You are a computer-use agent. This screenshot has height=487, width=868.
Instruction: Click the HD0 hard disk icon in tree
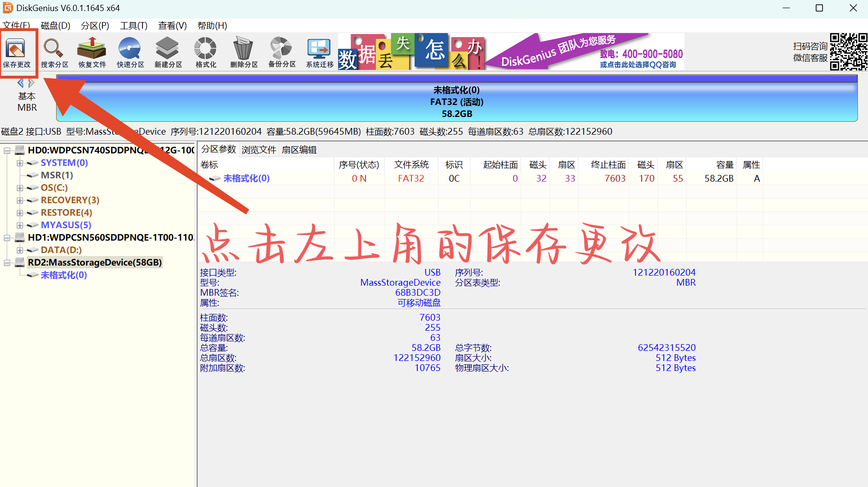tap(20, 150)
